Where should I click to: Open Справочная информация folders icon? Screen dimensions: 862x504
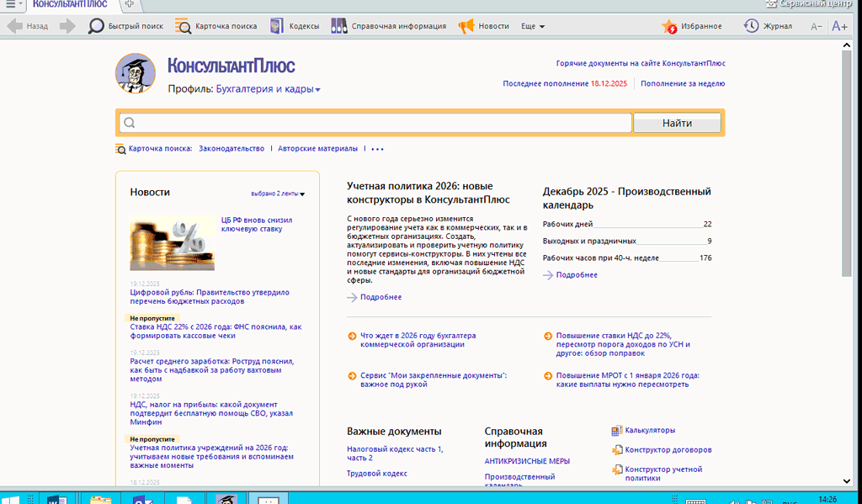point(338,26)
